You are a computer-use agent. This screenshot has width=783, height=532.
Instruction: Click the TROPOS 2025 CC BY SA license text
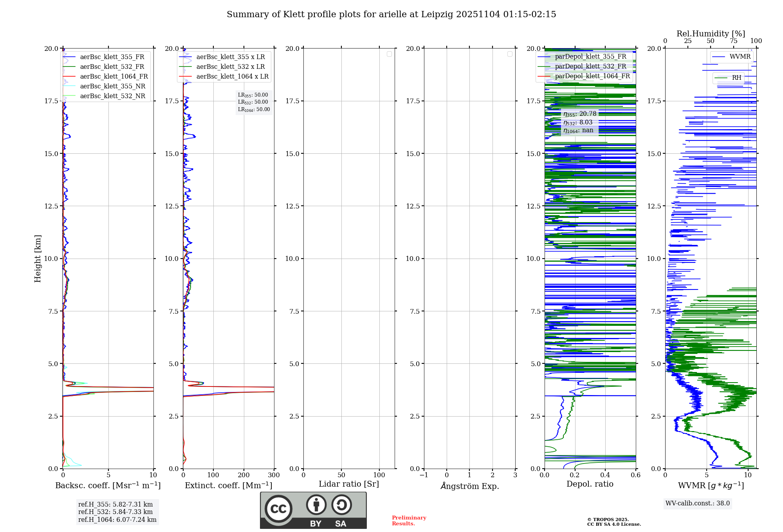tap(613, 522)
